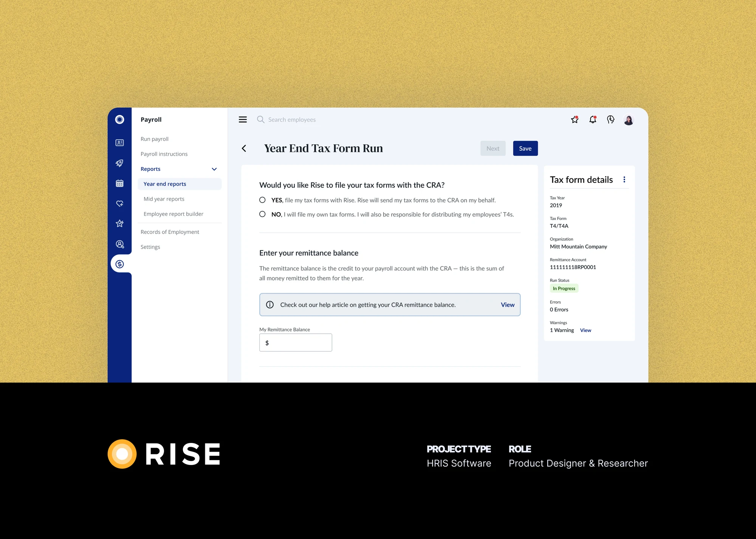This screenshot has width=756, height=539.
Task: Open Employee report builder menu item
Action: click(x=174, y=214)
